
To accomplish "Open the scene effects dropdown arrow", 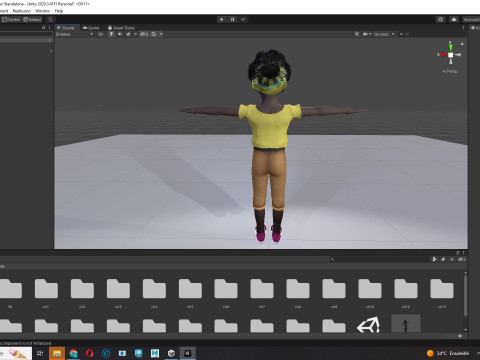I will (x=136, y=34).
